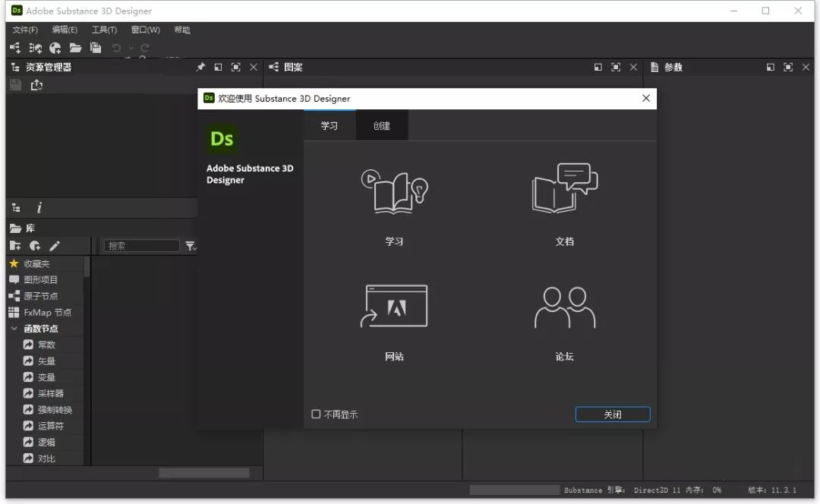Image resolution: width=820 pixels, height=504 pixels.
Task: Select 逻辑 under 函数节点
Action: (46, 442)
